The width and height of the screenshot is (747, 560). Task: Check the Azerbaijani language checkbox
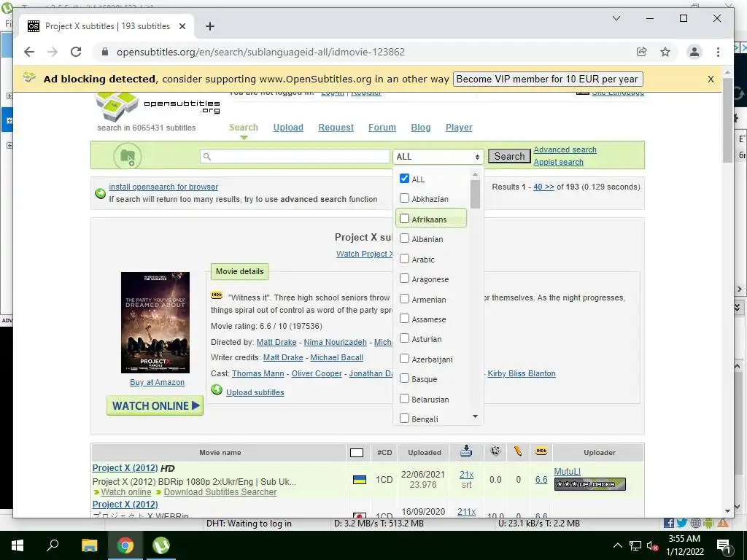(x=404, y=358)
